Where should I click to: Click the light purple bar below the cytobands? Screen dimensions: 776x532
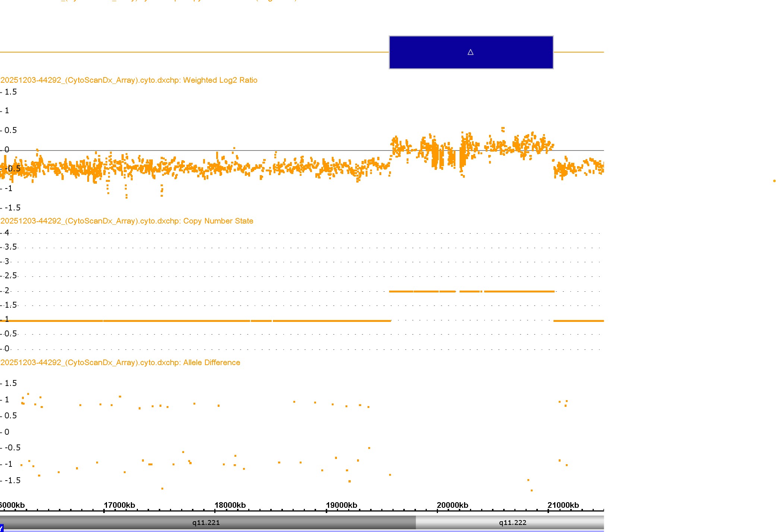tap(298, 531)
